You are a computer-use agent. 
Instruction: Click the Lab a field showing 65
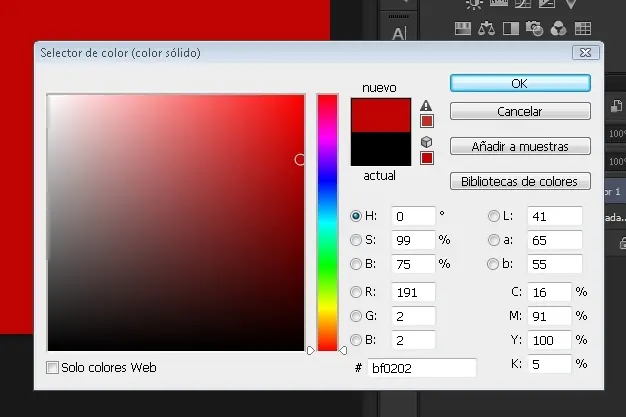point(555,240)
